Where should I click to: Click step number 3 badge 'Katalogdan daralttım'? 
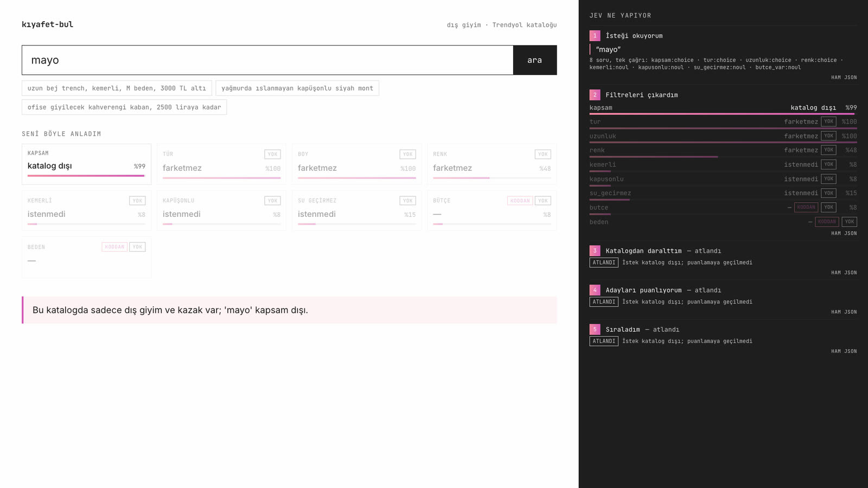[595, 251]
